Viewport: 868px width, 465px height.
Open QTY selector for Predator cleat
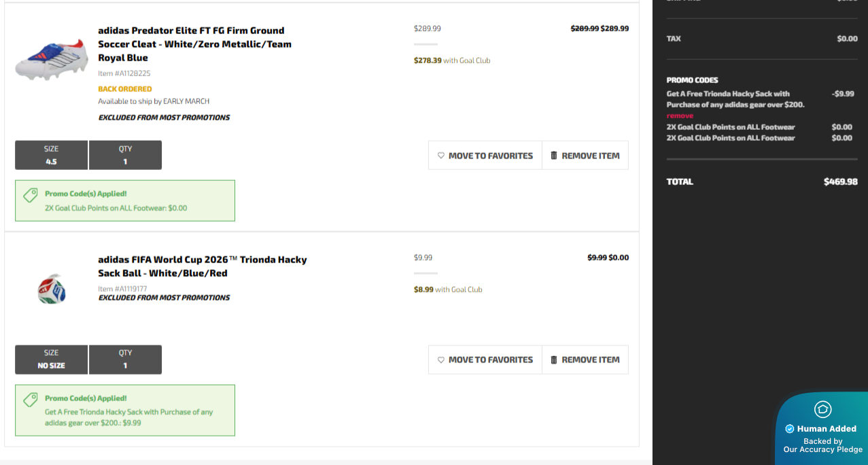[x=125, y=155]
